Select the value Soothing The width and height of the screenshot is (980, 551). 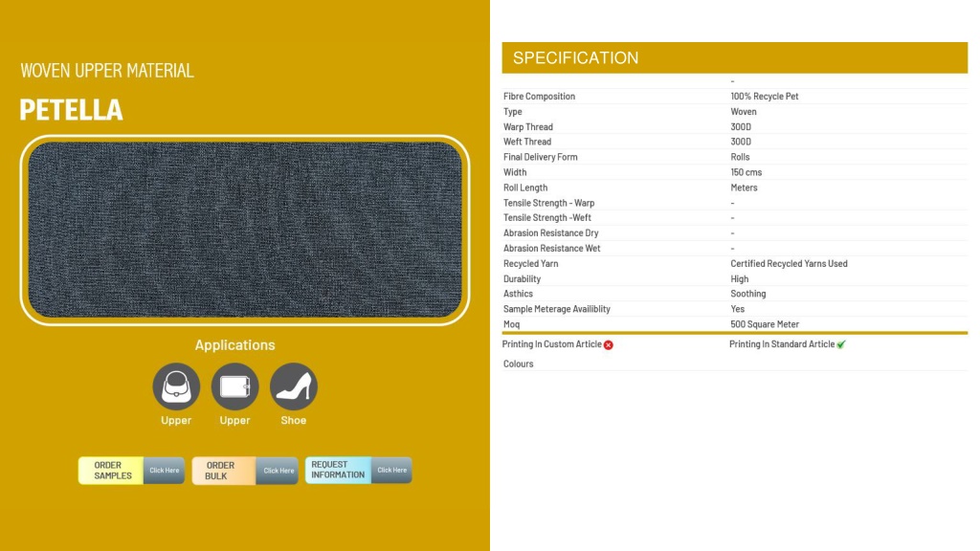click(748, 294)
